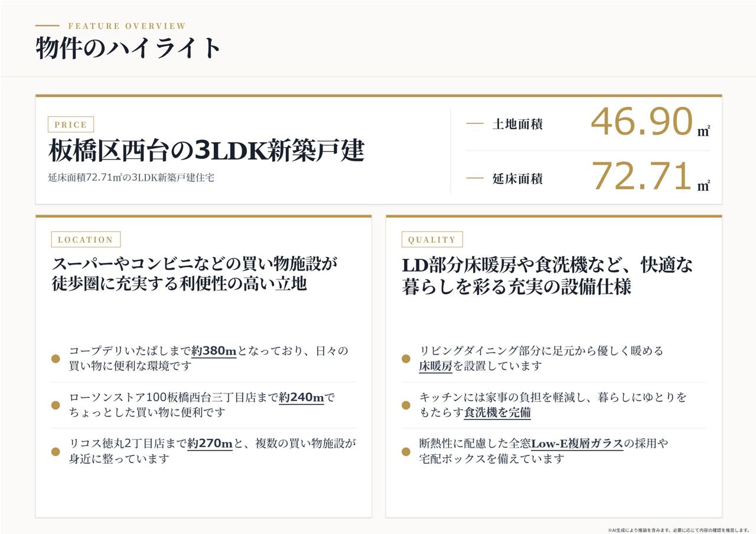Select the 約380m underlined distance text

[x=214, y=351]
